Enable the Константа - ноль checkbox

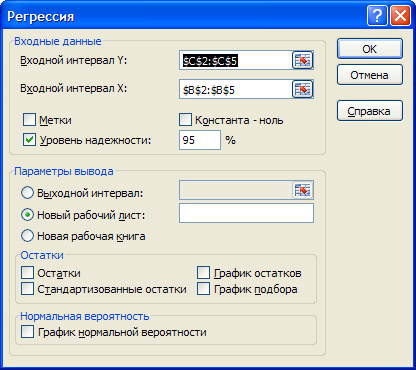tap(185, 120)
